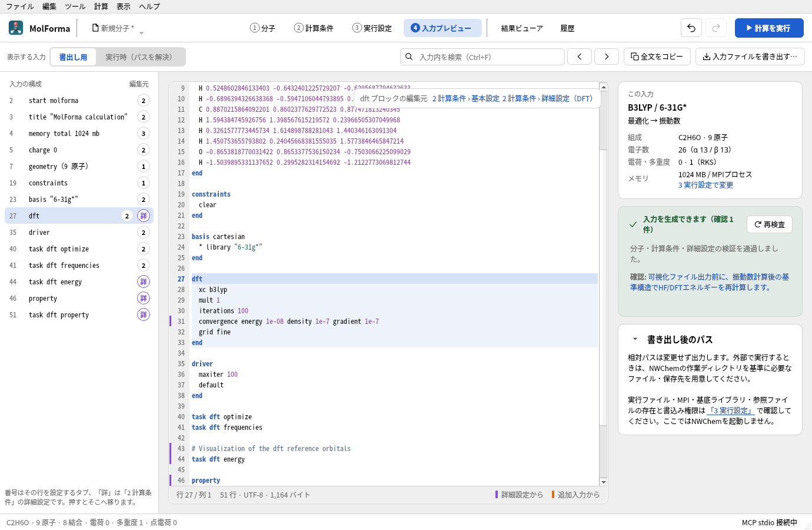Open 「3 実行設定」 link in path notes
The width and height of the screenshot is (812, 530).
point(730,410)
